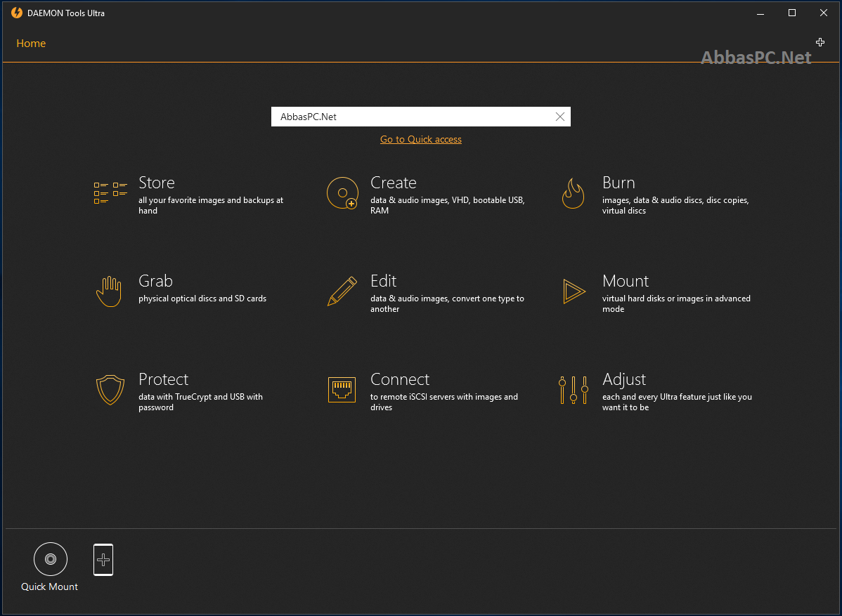The width and height of the screenshot is (842, 616).
Task: Open the Grab section heading
Action: 156,281
